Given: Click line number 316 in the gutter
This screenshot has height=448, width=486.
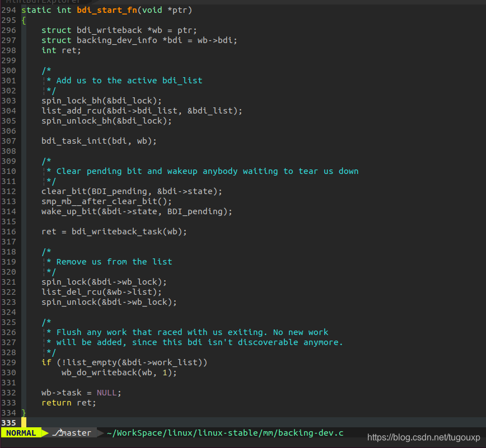Looking at the screenshot, I should [9, 232].
